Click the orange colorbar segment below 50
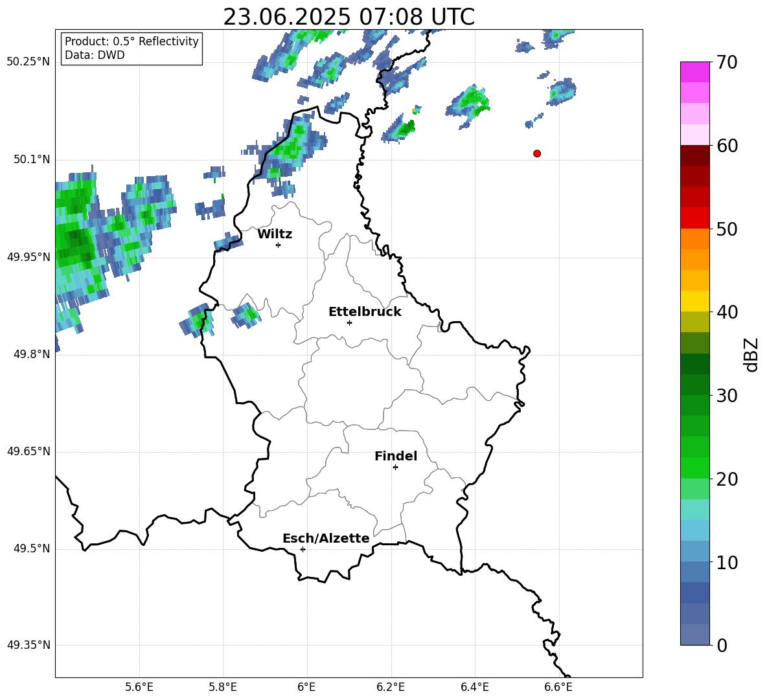This screenshot has height=700, width=767. (x=694, y=239)
